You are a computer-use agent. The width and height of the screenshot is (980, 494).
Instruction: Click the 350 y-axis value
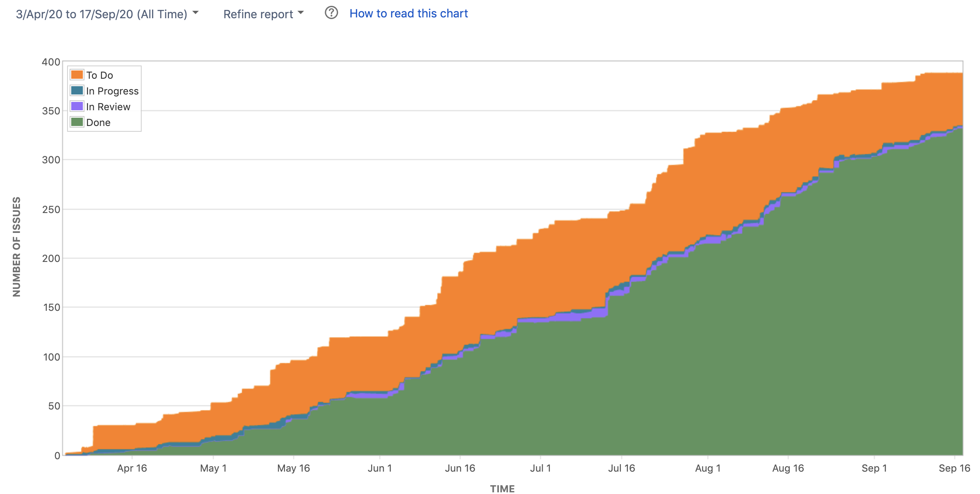click(51, 111)
